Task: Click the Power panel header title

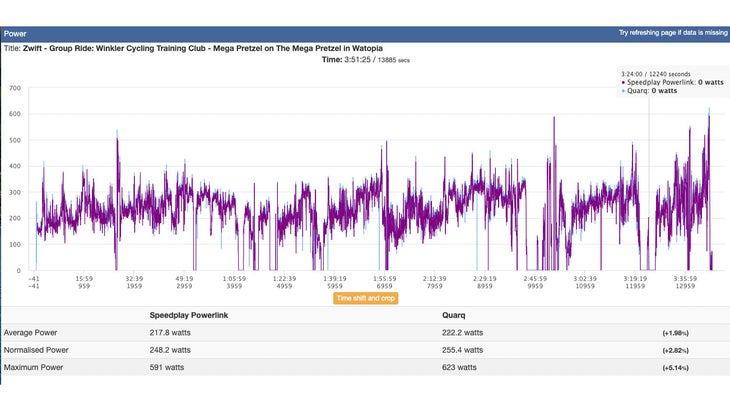Action: tap(15, 34)
